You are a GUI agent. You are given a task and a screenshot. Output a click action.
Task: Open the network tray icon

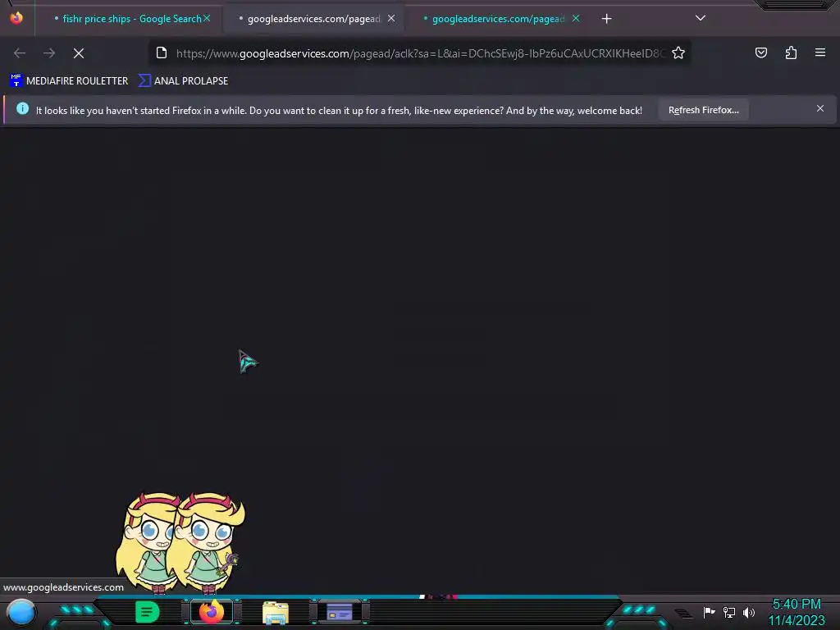pyautogui.click(x=728, y=612)
